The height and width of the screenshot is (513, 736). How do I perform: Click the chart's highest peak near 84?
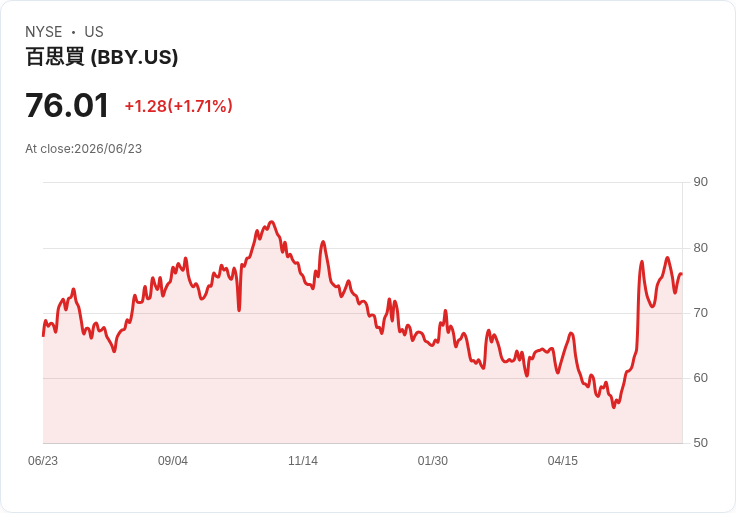271,222
